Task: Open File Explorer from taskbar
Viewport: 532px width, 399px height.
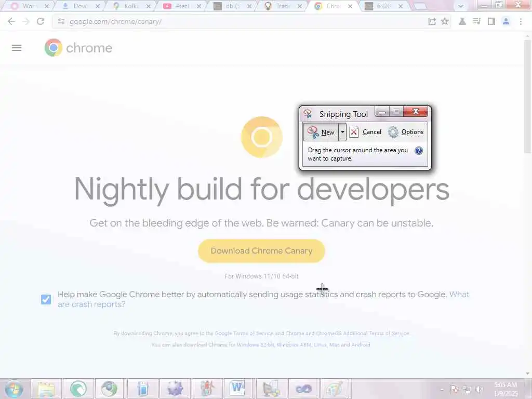Action: pyautogui.click(x=46, y=389)
